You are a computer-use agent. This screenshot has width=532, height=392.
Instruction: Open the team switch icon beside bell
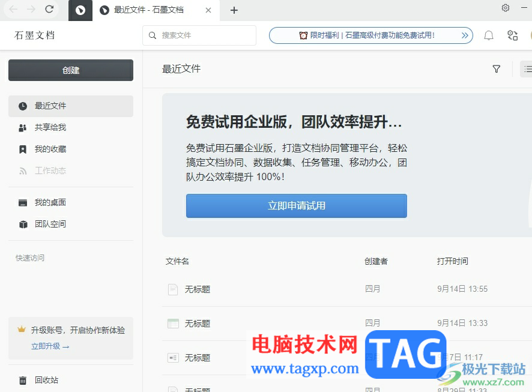click(x=512, y=35)
